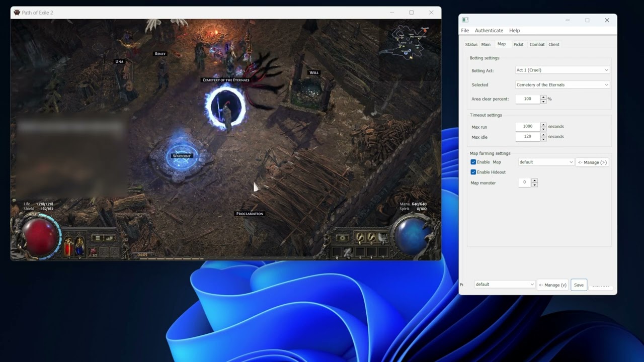Increase Area clear percent value
Screen dimensions: 644x362
point(543,97)
